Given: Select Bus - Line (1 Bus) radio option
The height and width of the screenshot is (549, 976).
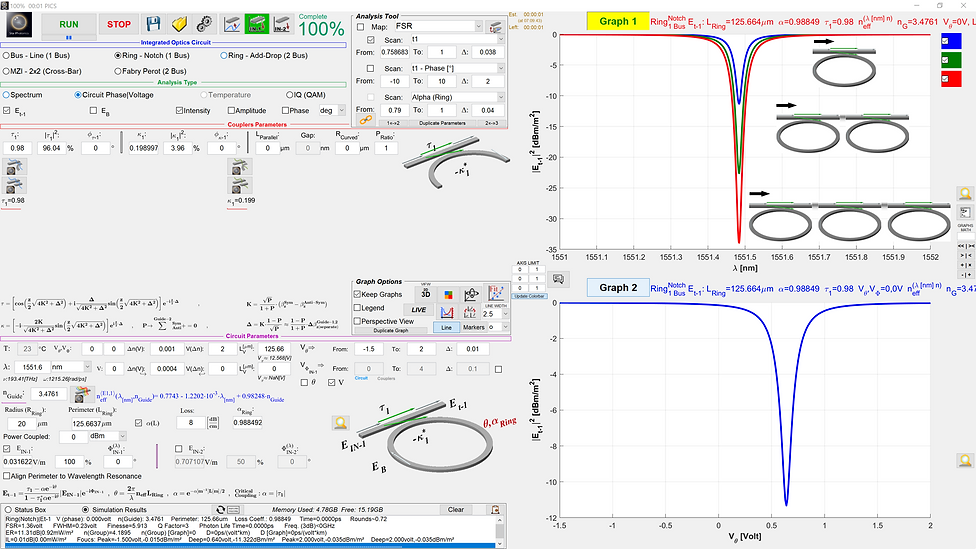Looking at the screenshot, I should point(37,55).
